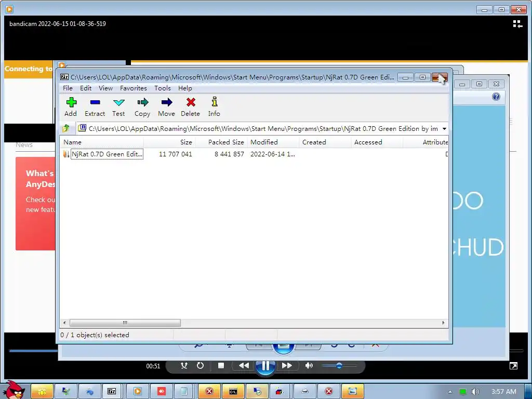This screenshot has width=532, height=399.
Task: Click the system tray volume icon
Action: [x=475, y=392]
